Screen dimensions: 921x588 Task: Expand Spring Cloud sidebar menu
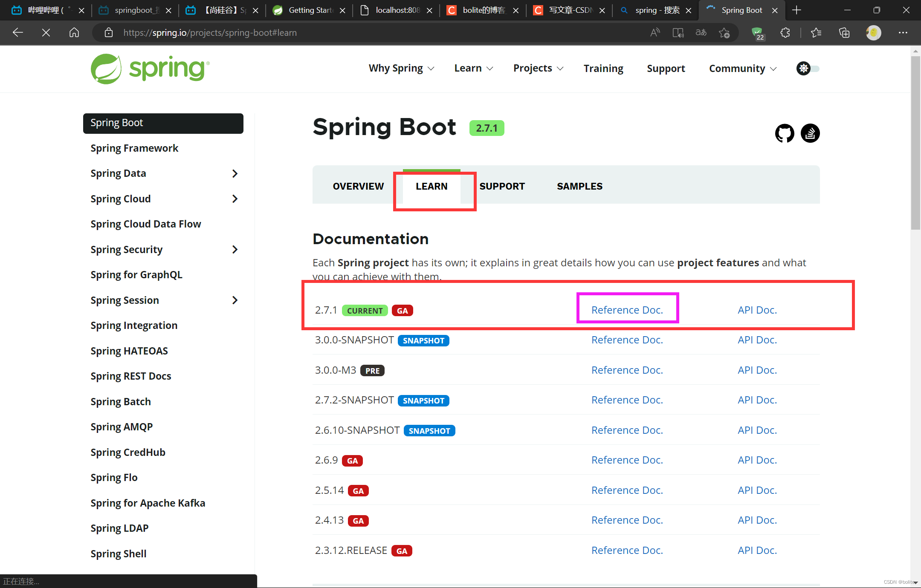236,198
